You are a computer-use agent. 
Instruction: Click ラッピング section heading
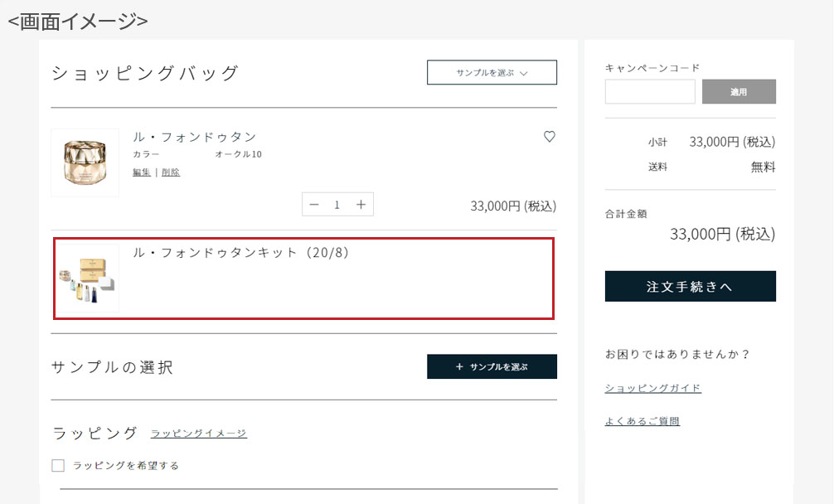click(x=95, y=434)
